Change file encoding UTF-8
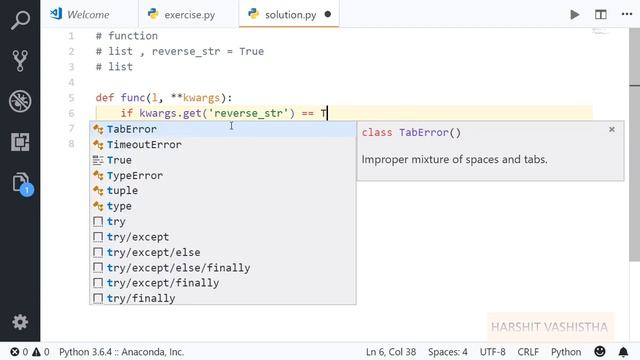The width and height of the screenshot is (640, 360). [492, 352]
